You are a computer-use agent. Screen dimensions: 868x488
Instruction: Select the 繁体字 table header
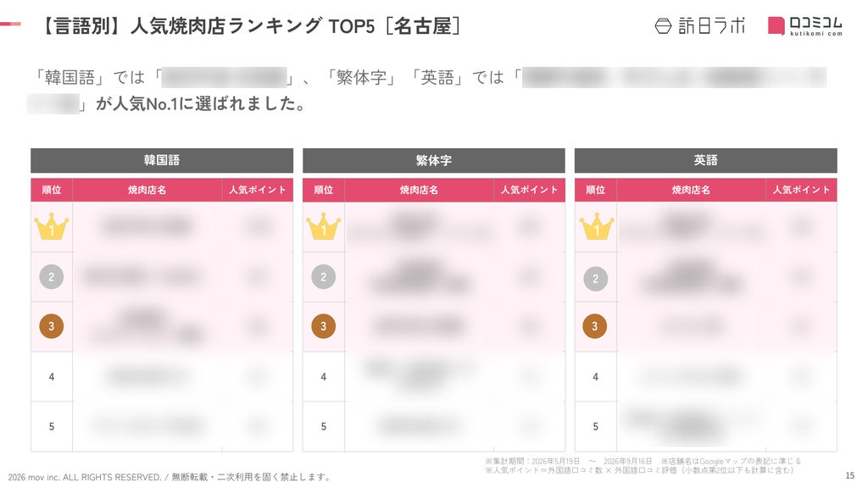pos(433,160)
